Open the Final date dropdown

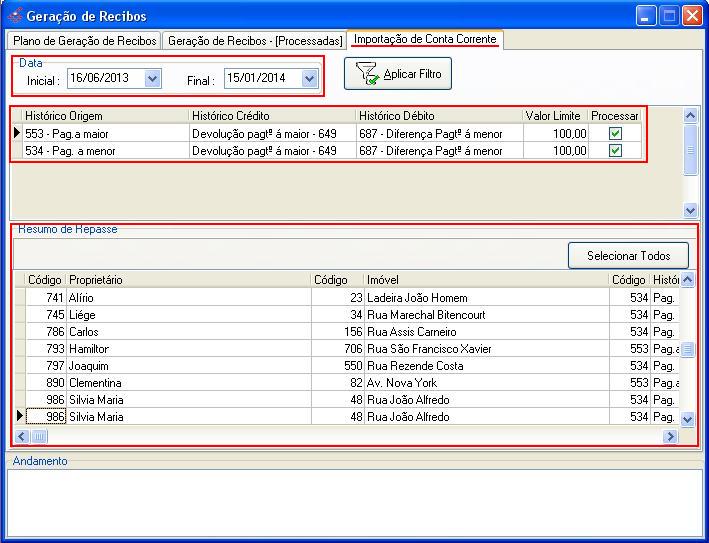(309, 78)
